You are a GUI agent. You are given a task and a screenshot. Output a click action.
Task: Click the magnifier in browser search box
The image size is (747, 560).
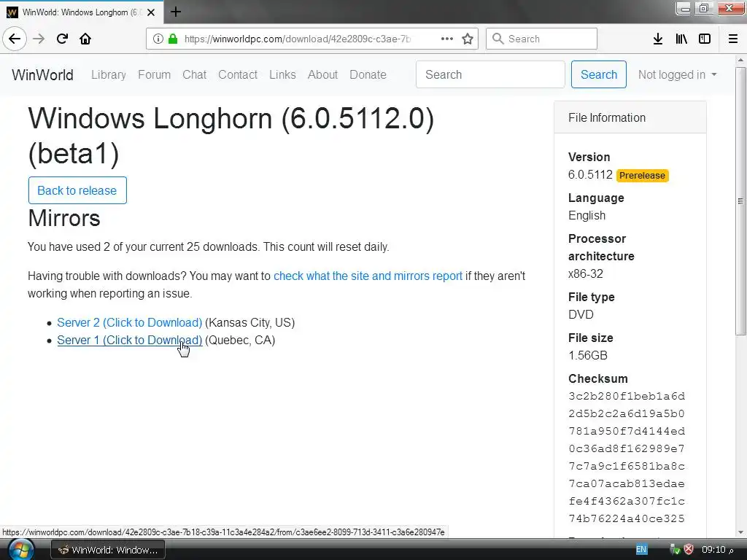pos(498,39)
